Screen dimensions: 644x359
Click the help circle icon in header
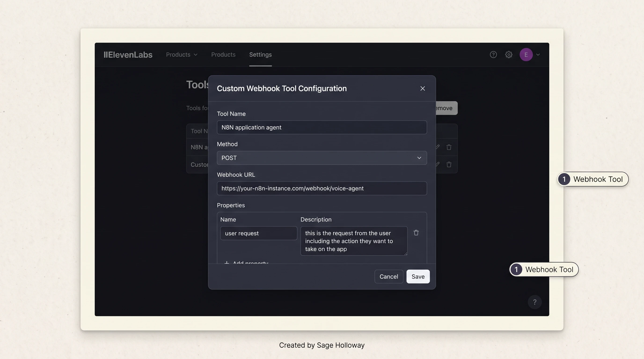(x=493, y=55)
